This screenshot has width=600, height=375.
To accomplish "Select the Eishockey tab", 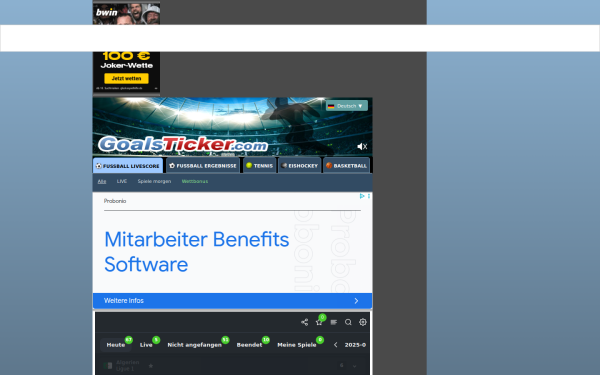I will click(x=300, y=166).
